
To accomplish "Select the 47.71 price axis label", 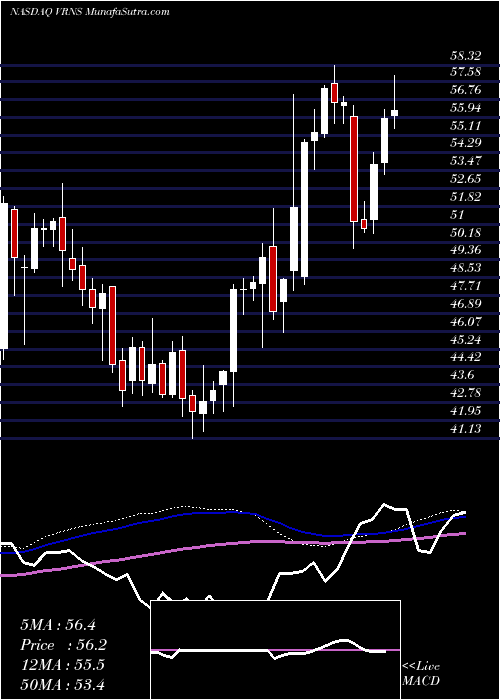I will [x=465, y=285].
